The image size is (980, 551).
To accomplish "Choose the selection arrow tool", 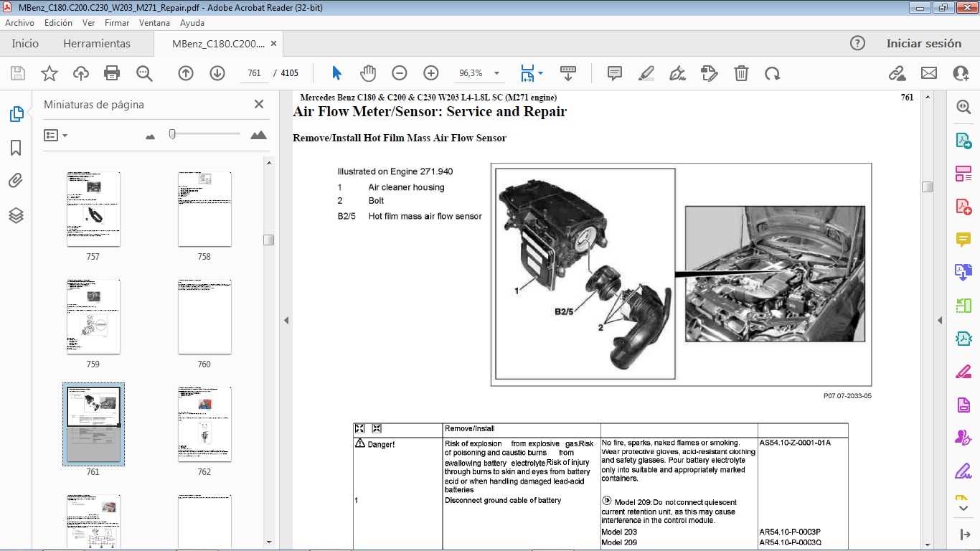I will (337, 73).
